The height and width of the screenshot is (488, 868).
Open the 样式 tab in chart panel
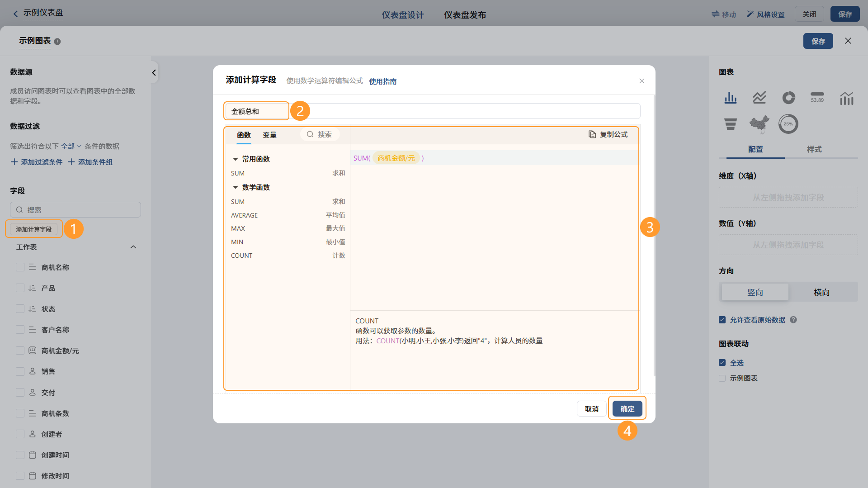(814, 149)
